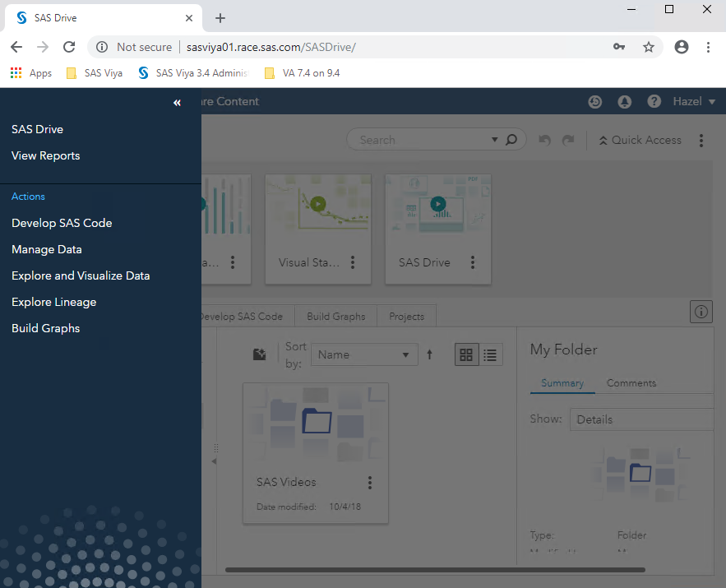
Task: Open help question mark icon
Action: 654,101
